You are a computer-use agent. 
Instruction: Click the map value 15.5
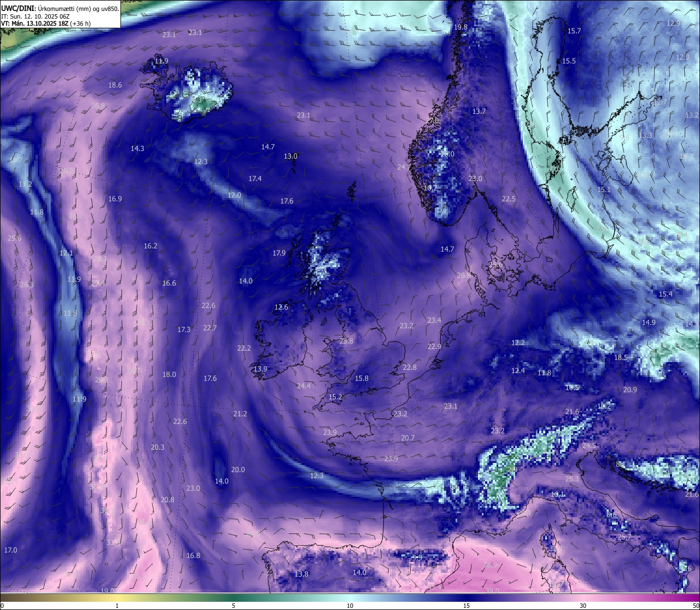(569, 61)
